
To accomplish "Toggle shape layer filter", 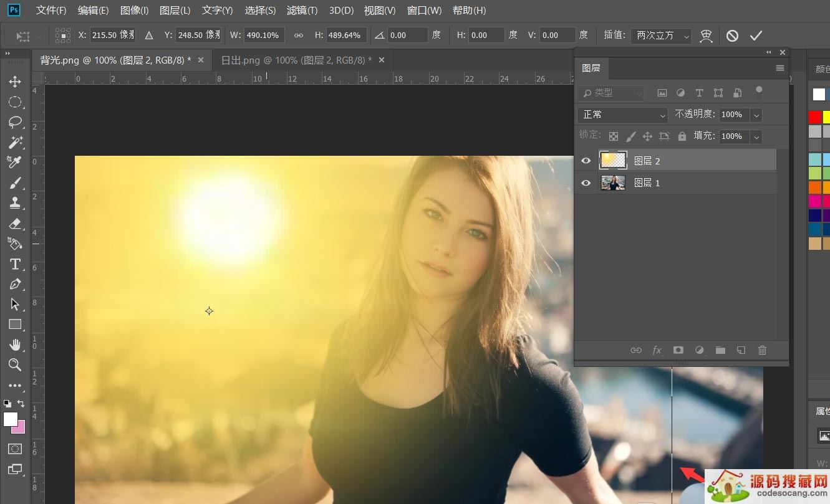I will tap(718, 93).
